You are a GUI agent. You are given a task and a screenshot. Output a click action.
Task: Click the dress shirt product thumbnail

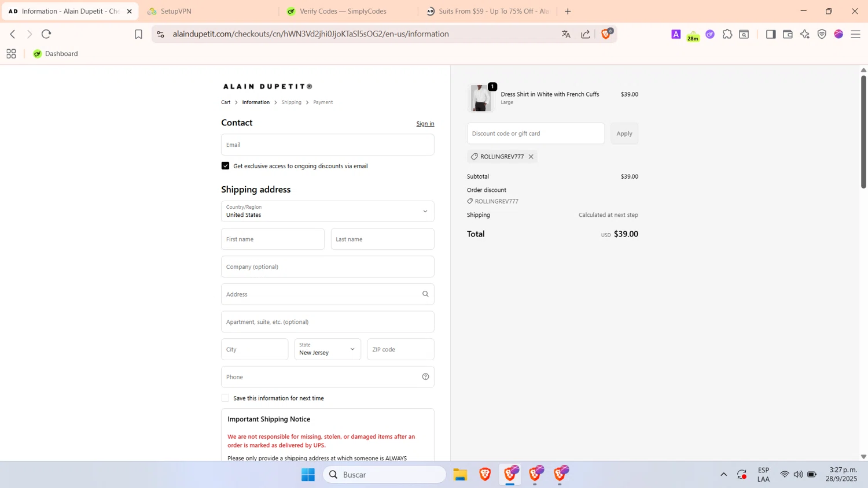tap(481, 98)
